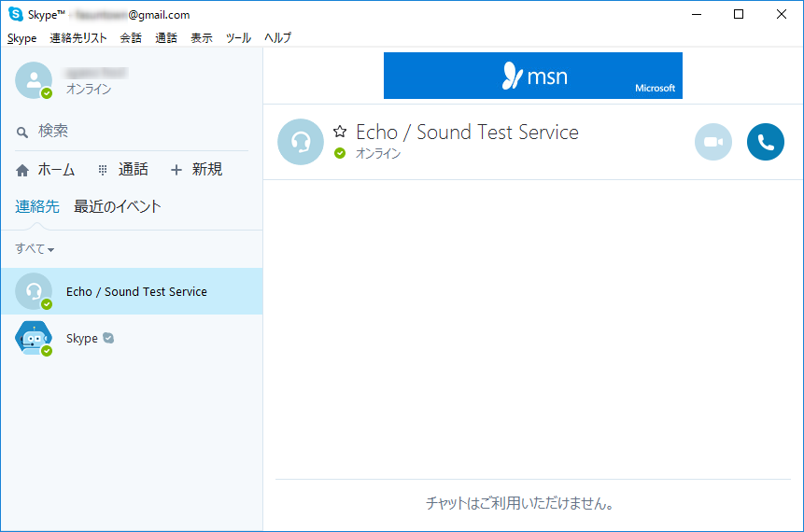Open the 表示 menu
Screen dimensions: 804x532
(x=202, y=38)
